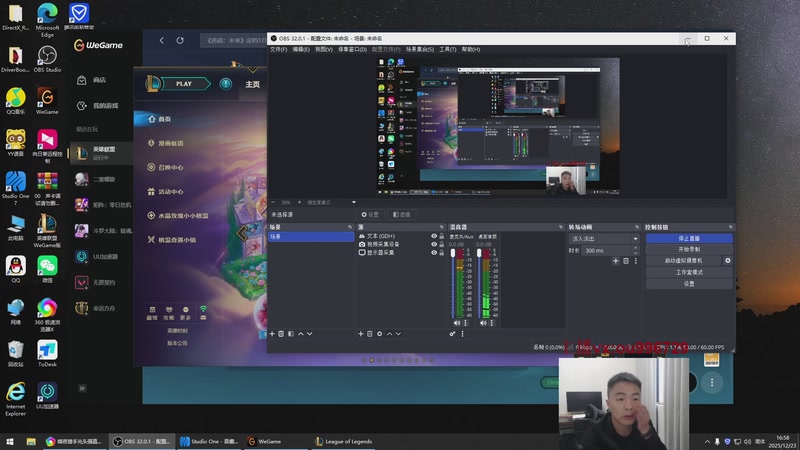Mute the Mic/Aux speaker icon
The image size is (800, 450).
click(457, 323)
